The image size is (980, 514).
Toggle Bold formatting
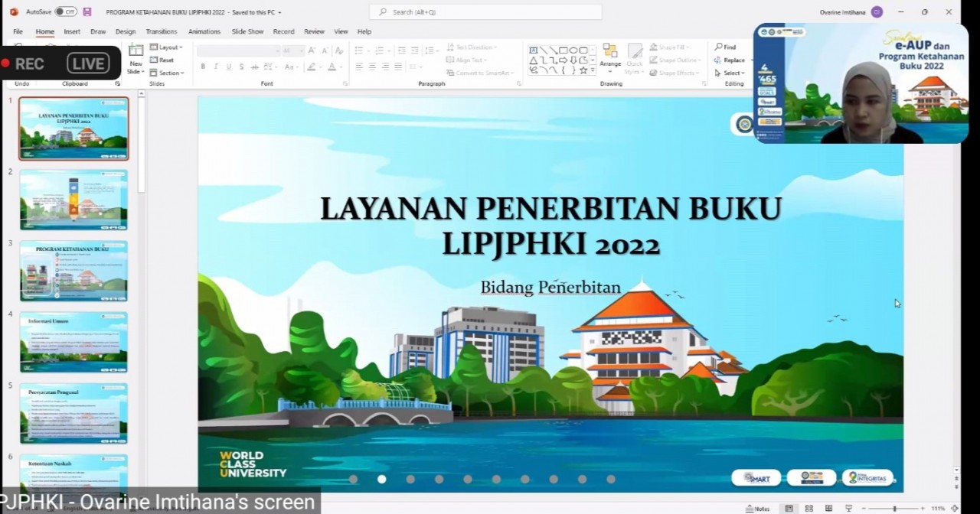(203, 67)
